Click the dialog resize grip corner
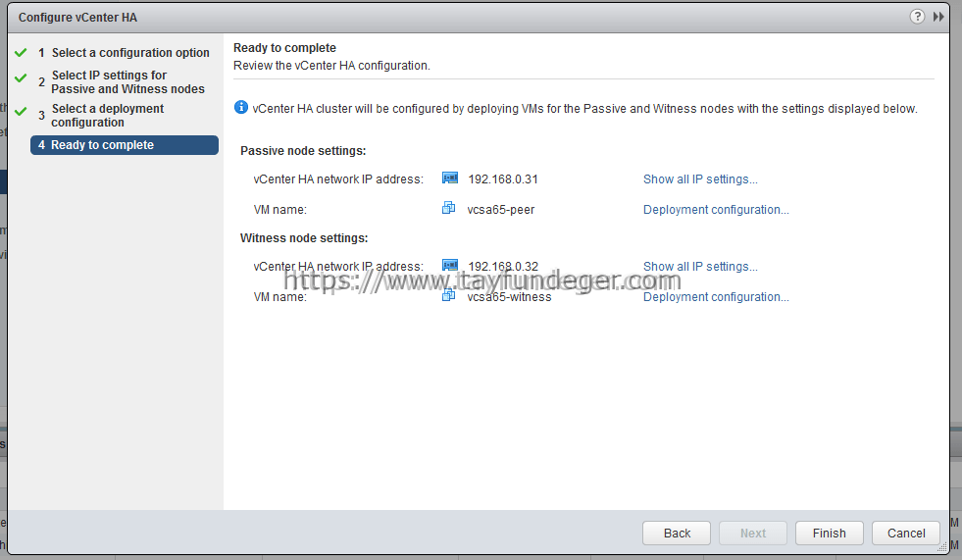The height and width of the screenshot is (560, 962). pos(942,546)
